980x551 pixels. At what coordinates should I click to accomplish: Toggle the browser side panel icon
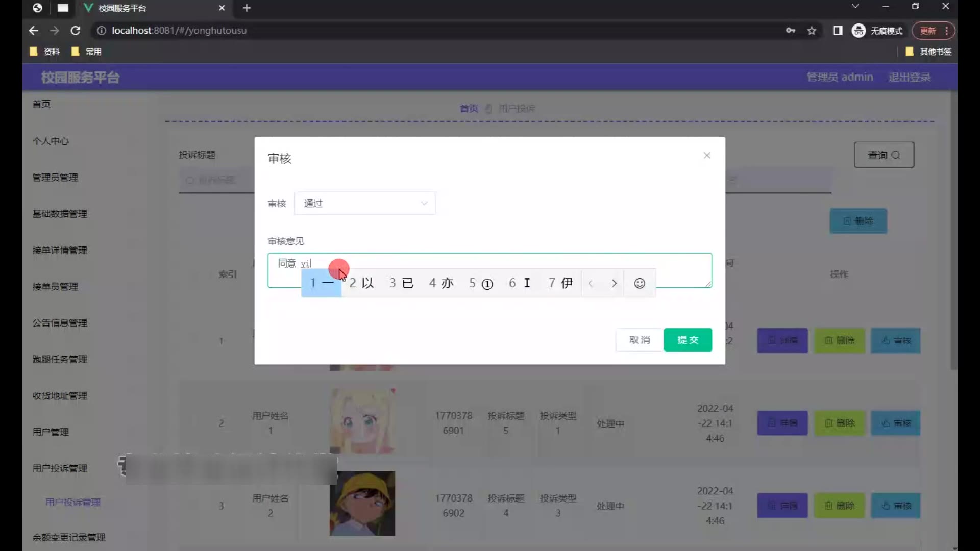(x=837, y=31)
